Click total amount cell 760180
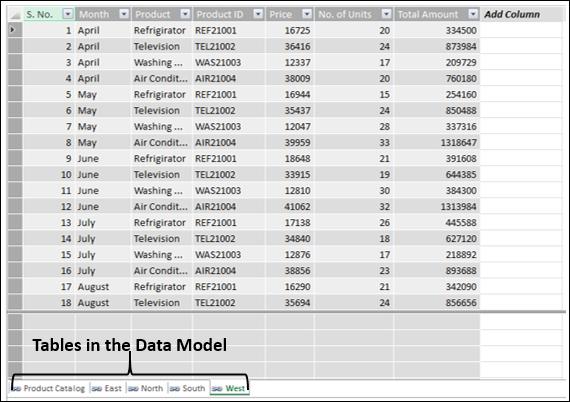 coord(437,78)
